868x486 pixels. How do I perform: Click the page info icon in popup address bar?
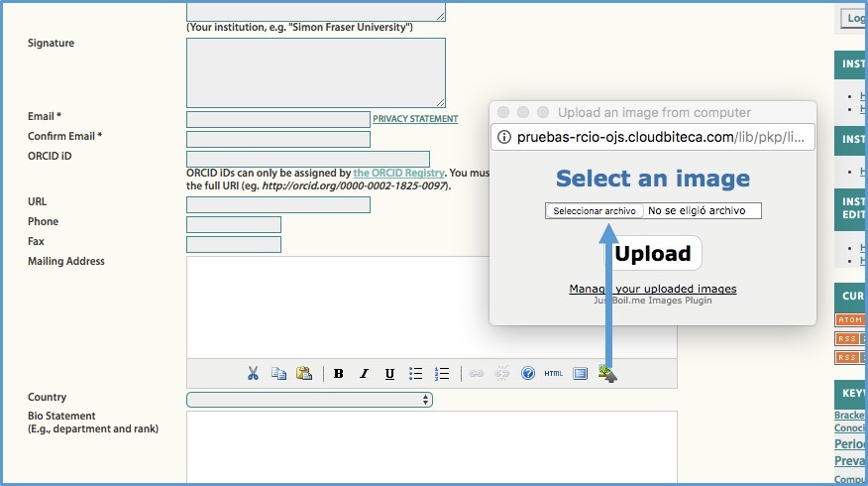tap(503, 137)
